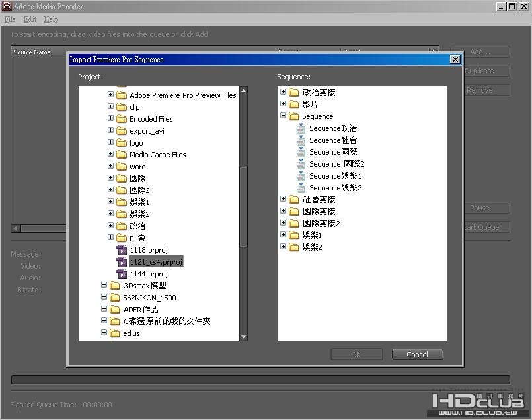Click the logo folder icon

(x=122, y=143)
